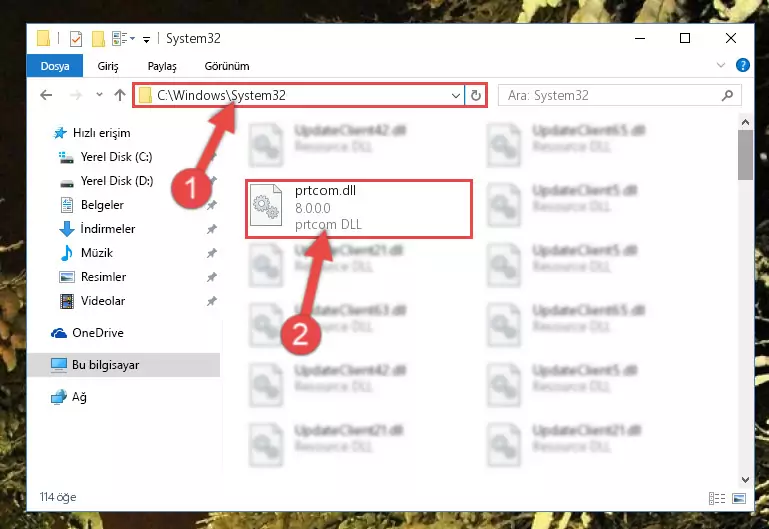Viewport: 769px width, 529px height.
Task: Open Yerel Disk (D:) in sidebar
Action: point(117,181)
